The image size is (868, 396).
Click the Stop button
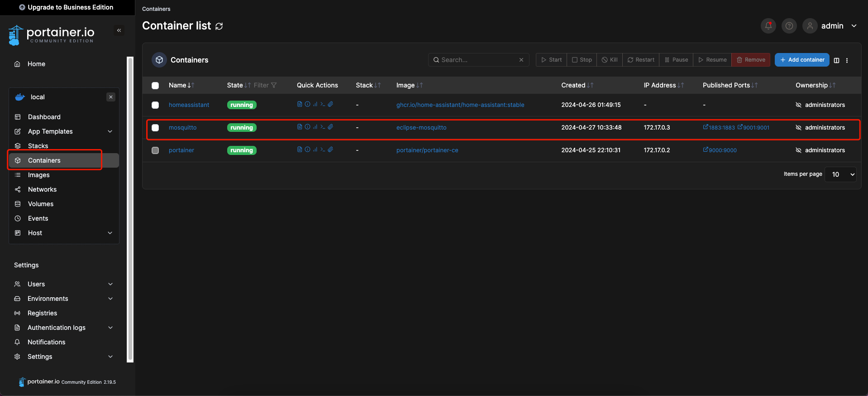[x=582, y=60]
